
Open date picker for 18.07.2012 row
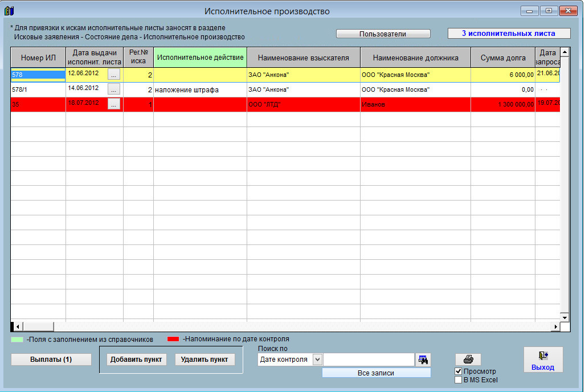pos(114,104)
